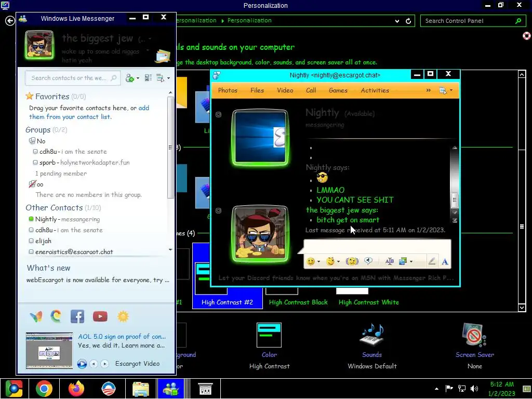
Task: Open the Files tab in chat
Action: tap(257, 90)
